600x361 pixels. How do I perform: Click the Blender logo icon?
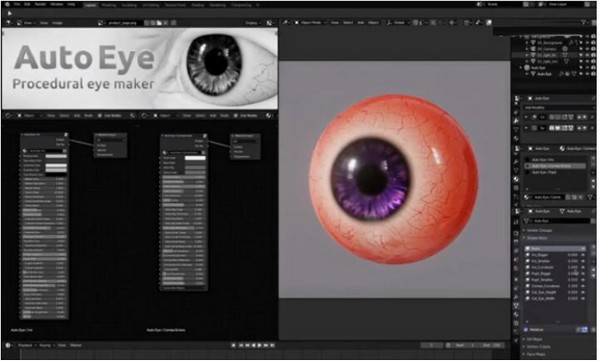coord(7,5)
